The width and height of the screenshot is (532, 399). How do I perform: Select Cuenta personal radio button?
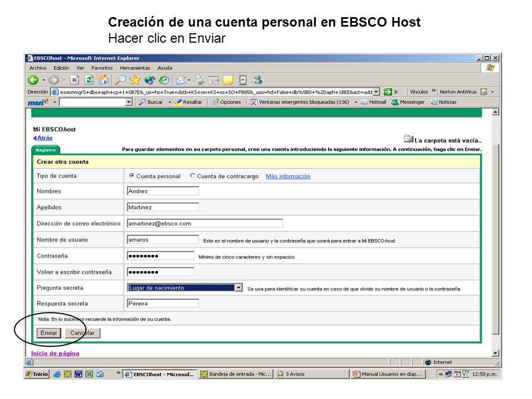(132, 176)
